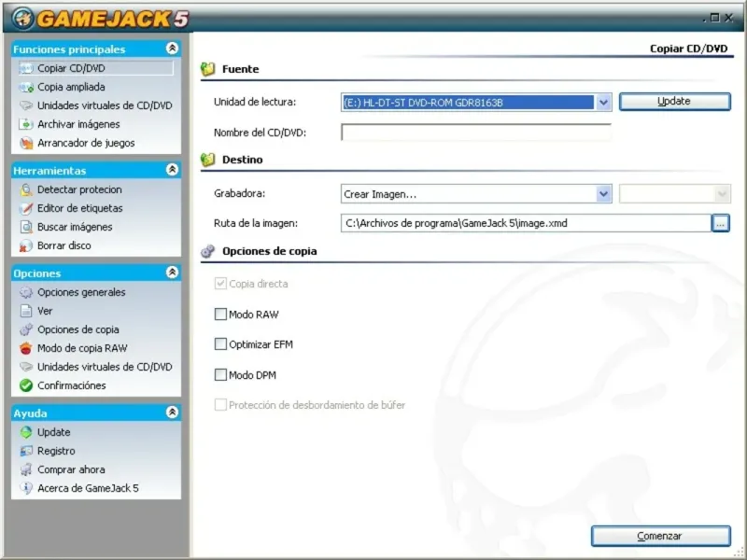Click the GameJack logo icon in title bar
The width and height of the screenshot is (747, 560).
tap(22, 18)
